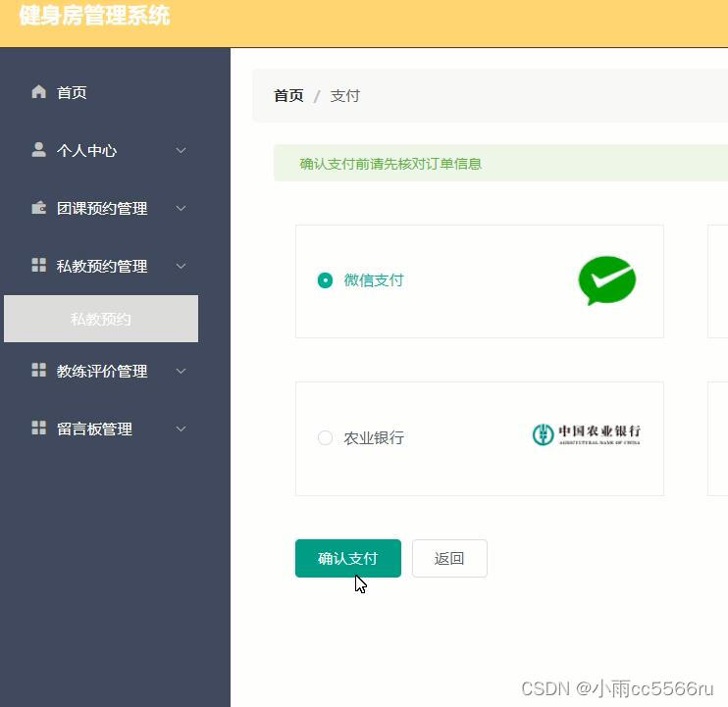Go to 首页 via breadcrumb link
The image size is (728, 707).
click(288, 95)
